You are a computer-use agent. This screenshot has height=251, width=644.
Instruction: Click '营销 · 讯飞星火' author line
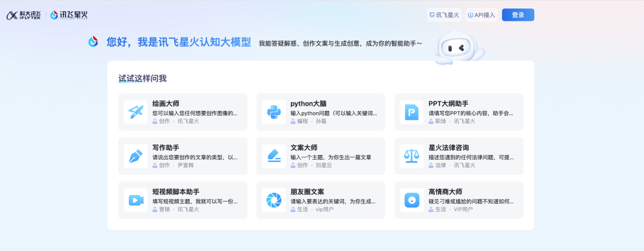tap(176, 209)
